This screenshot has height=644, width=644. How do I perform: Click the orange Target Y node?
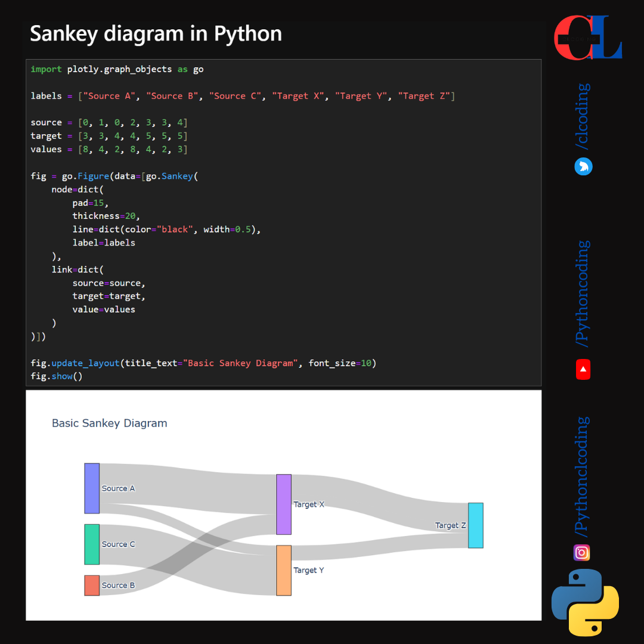284,571
